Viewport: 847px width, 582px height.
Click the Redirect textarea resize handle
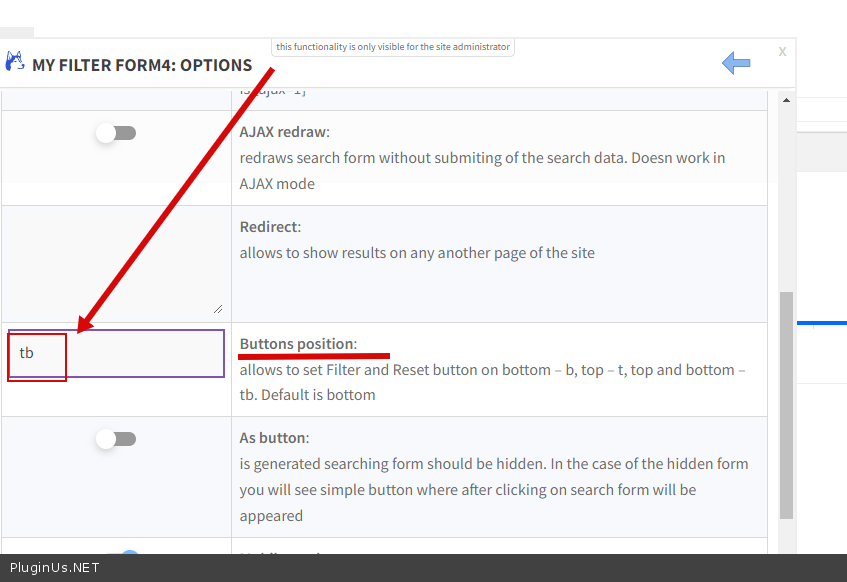[218, 309]
